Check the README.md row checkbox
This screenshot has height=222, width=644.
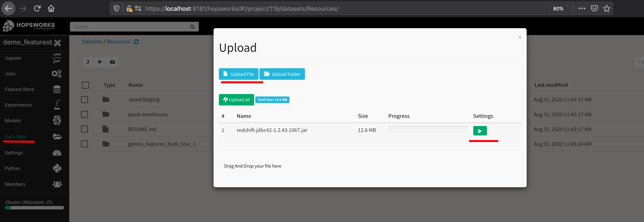click(84, 129)
